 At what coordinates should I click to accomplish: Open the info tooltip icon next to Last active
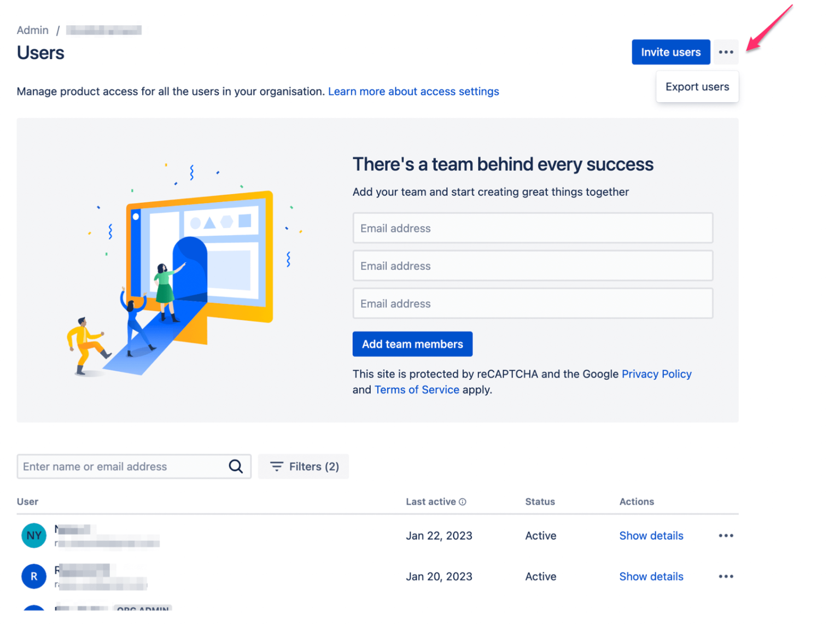coord(463,501)
